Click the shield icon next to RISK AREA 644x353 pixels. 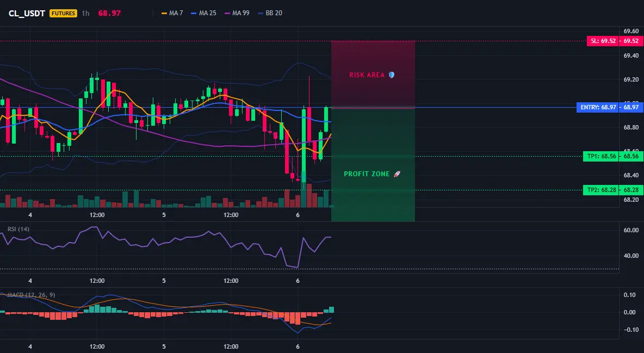(x=392, y=75)
